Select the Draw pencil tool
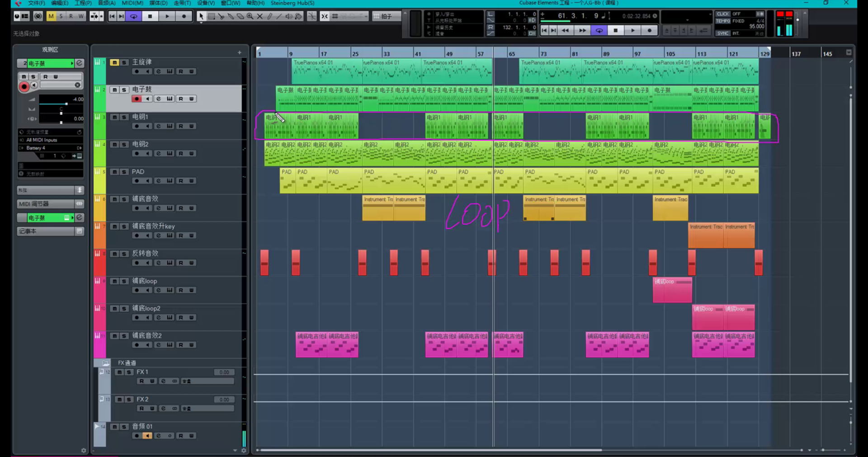Viewport: 868px width, 457px height. 270,16
